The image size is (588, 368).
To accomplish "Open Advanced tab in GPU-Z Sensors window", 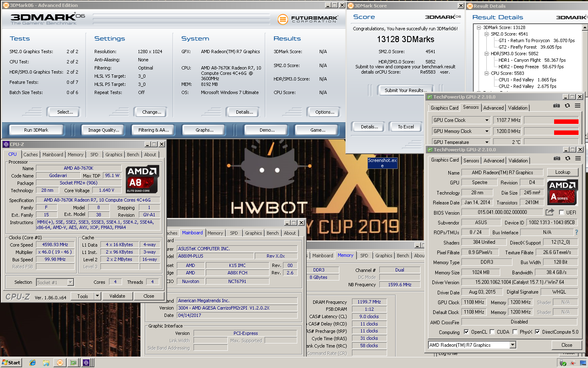I will (x=493, y=108).
